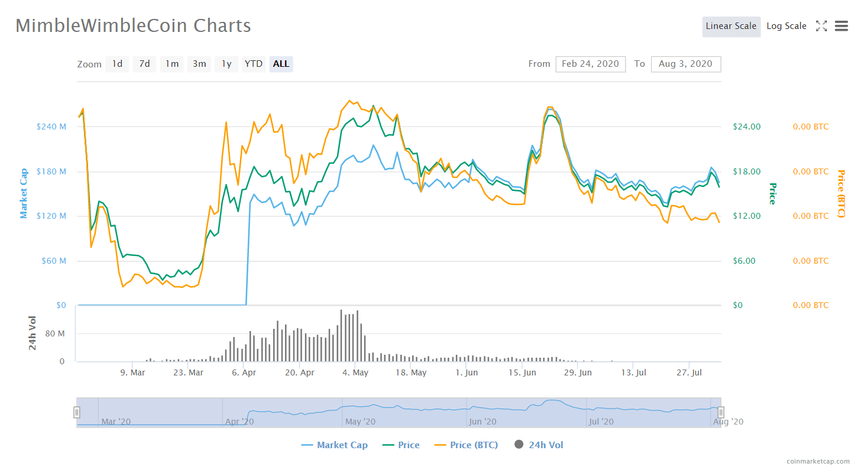Select the YTD zoom preset

pos(253,64)
